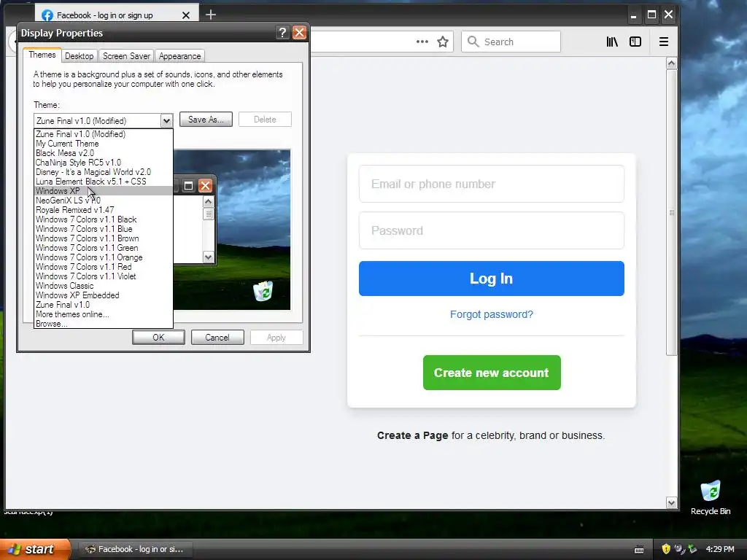747x560 pixels.
Task: Toggle the Firefox sidebar icon
Action: 635,42
